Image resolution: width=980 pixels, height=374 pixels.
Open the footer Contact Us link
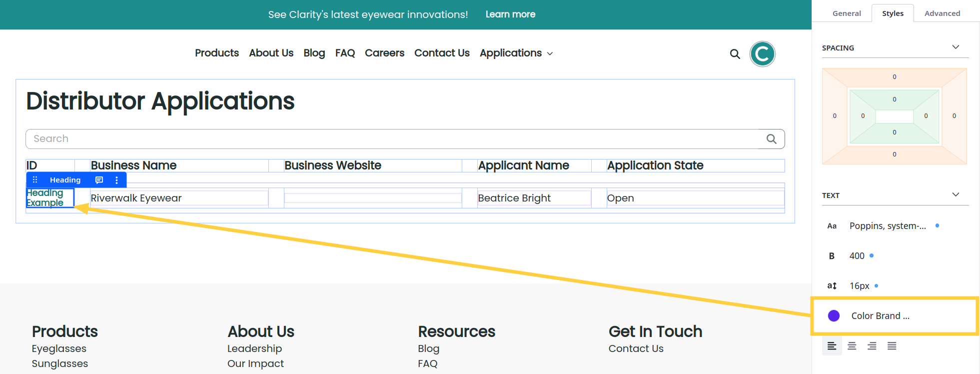636,348
